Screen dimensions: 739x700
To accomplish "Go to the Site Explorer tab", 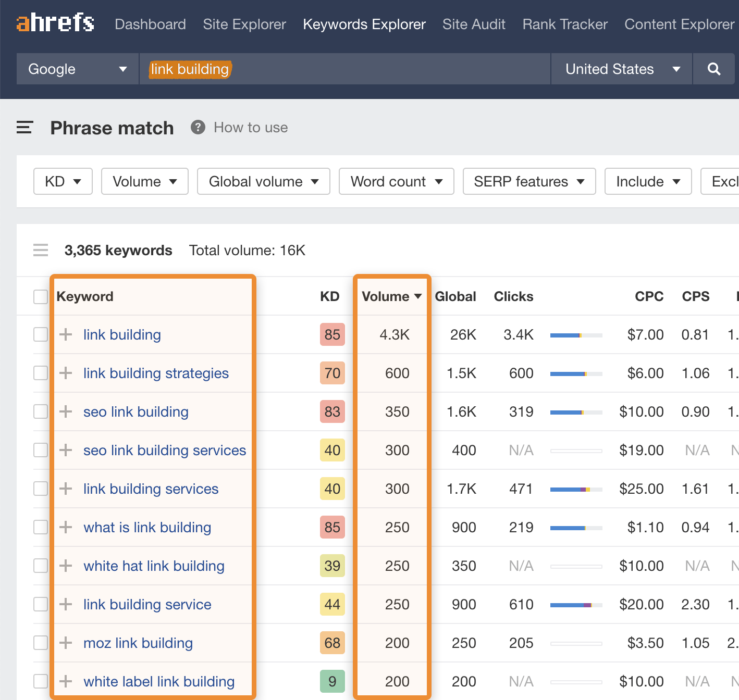I will point(244,24).
